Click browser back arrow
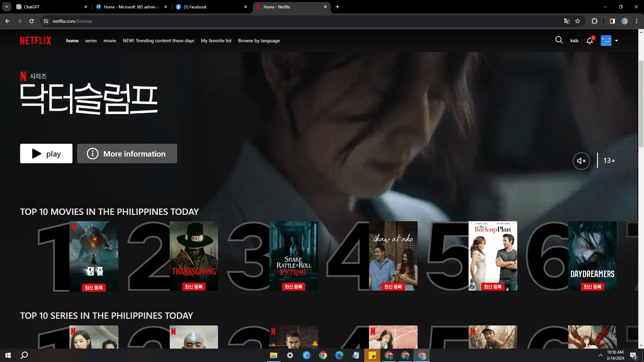This screenshot has height=362, width=644. (7, 21)
